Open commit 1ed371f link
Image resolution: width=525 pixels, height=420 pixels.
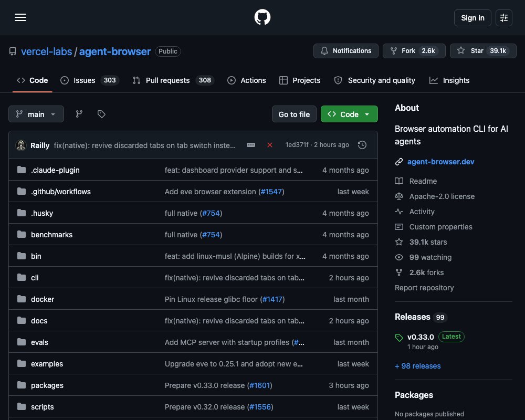297,145
